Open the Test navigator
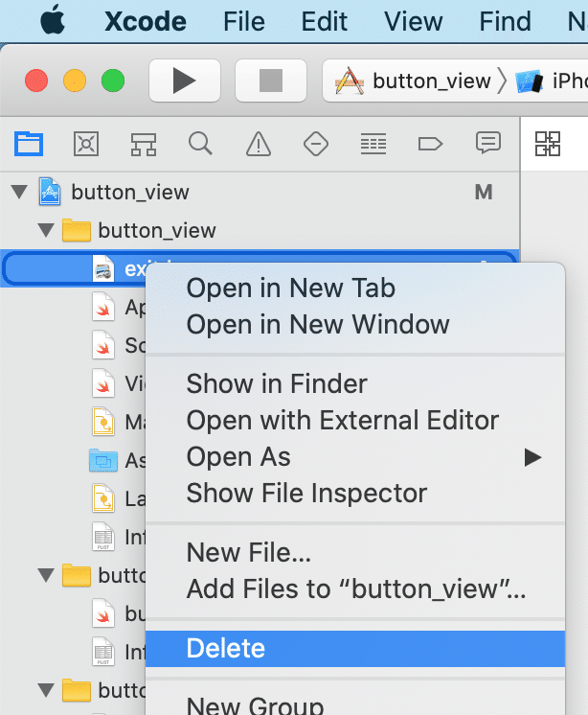 point(315,144)
